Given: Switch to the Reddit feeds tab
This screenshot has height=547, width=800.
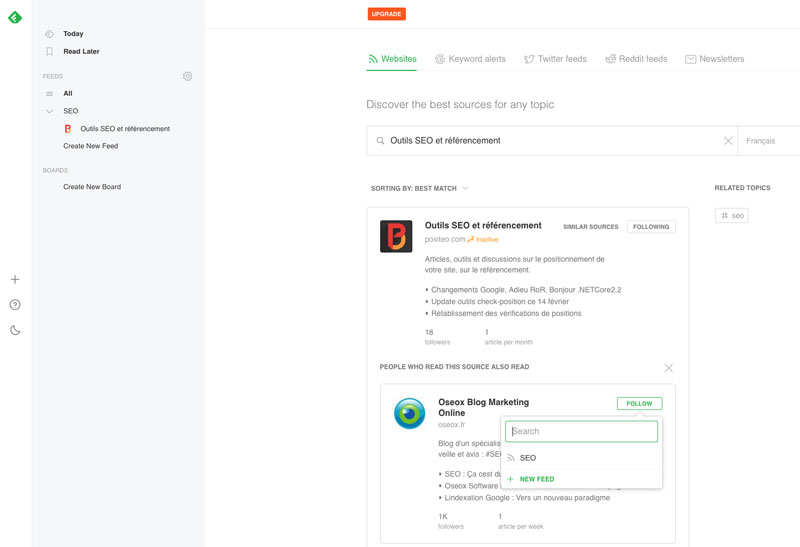Looking at the screenshot, I should click(636, 59).
